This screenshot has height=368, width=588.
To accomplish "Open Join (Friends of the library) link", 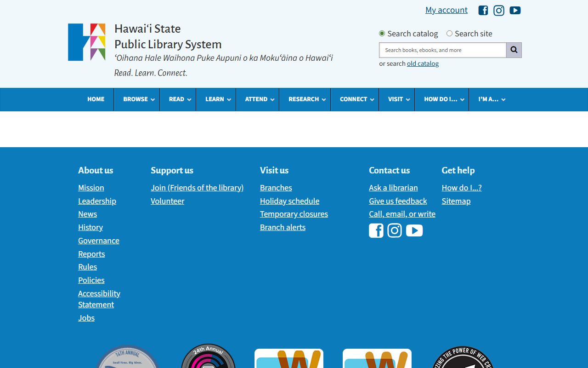I will coord(197,188).
